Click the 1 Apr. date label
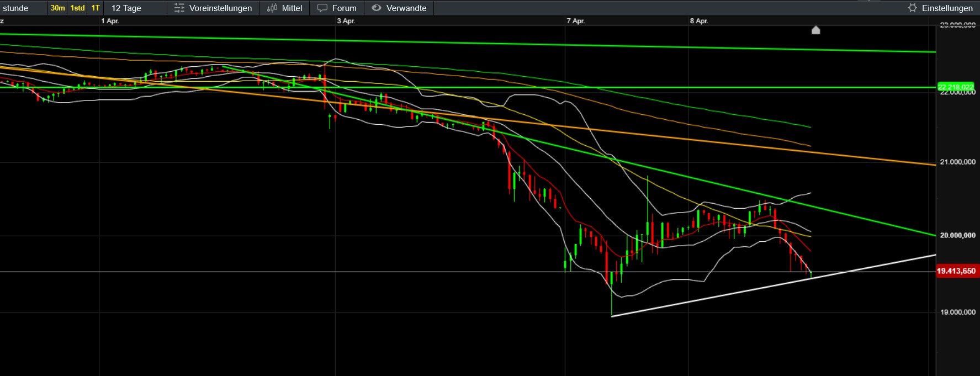The image size is (980, 376). point(110,21)
